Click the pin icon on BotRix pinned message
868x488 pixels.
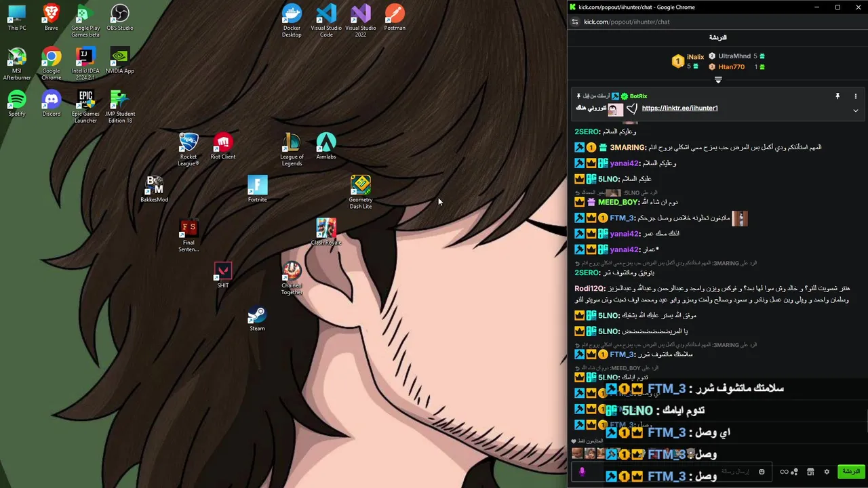[x=837, y=96]
